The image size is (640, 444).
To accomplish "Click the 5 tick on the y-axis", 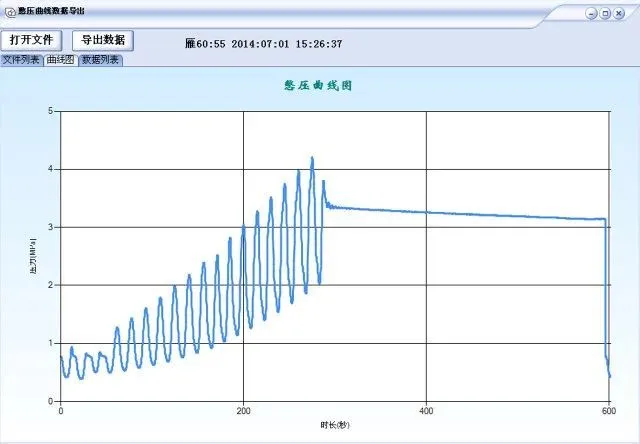I will (51, 111).
